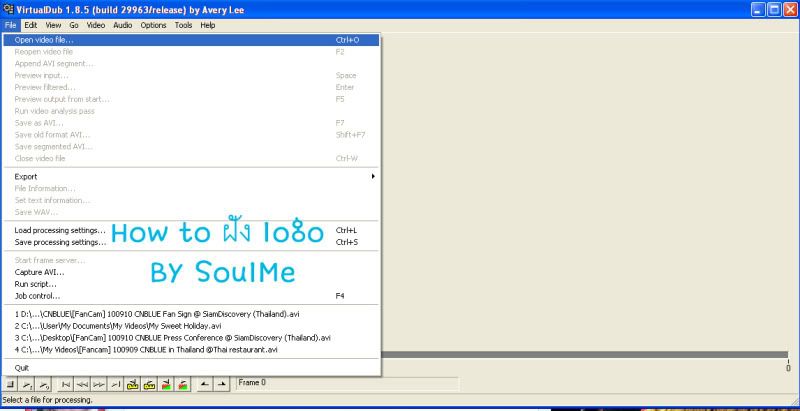Step forward one frame button
Viewport: 800px width, 411px height.
(x=99, y=384)
